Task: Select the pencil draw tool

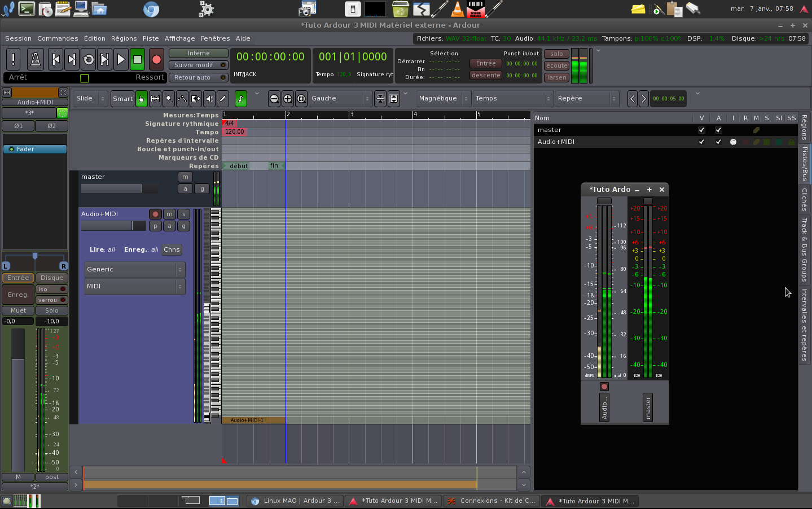Action: click(x=223, y=99)
